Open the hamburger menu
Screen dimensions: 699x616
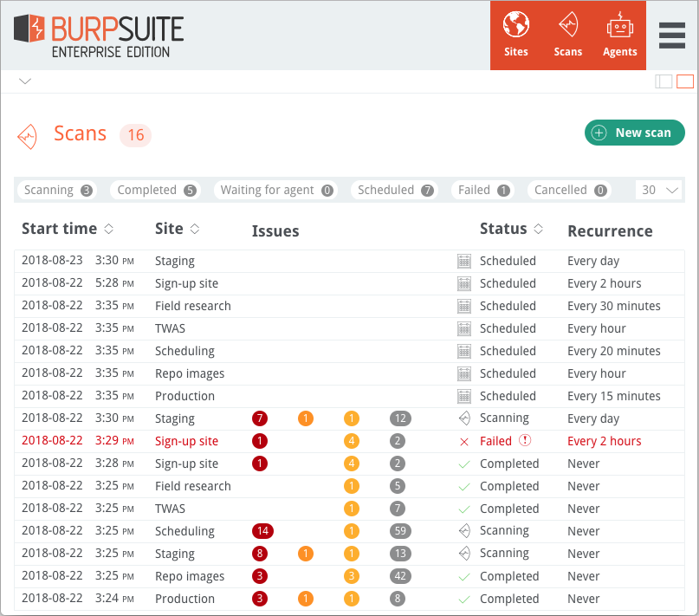pos(672,36)
